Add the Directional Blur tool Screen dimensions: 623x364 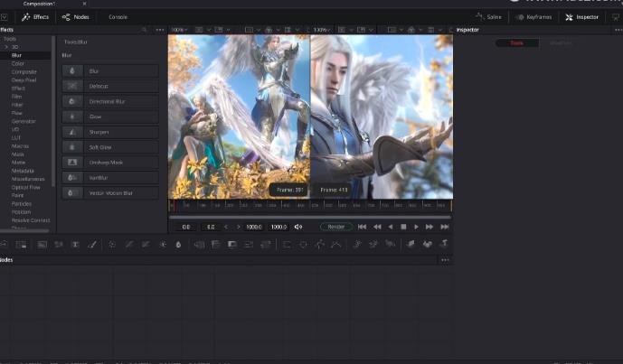point(110,102)
